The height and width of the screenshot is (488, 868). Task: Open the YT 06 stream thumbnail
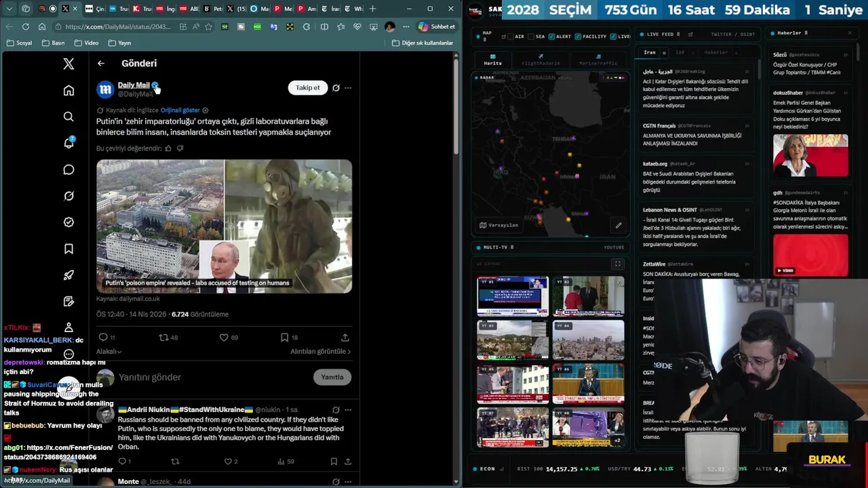[x=588, y=383]
